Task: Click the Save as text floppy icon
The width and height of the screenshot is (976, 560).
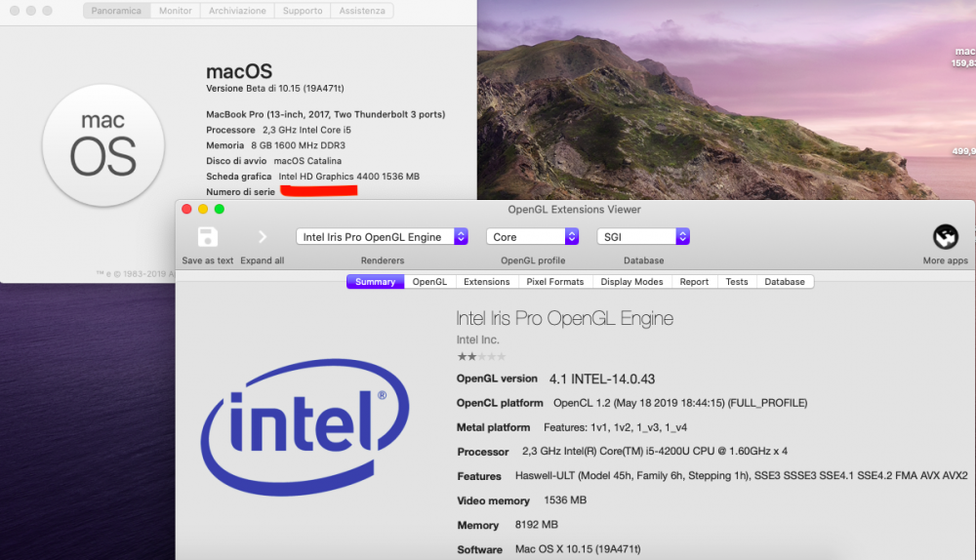Action: pyautogui.click(x=207, y=237)
